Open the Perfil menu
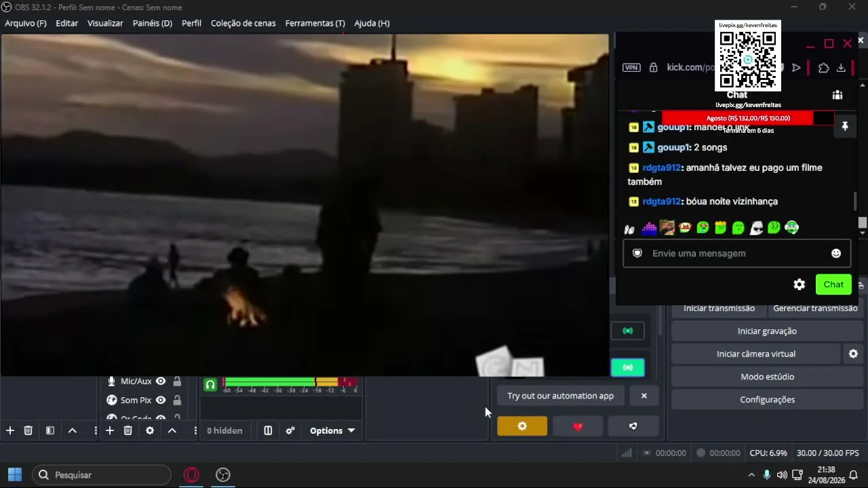 coord(191,23)
